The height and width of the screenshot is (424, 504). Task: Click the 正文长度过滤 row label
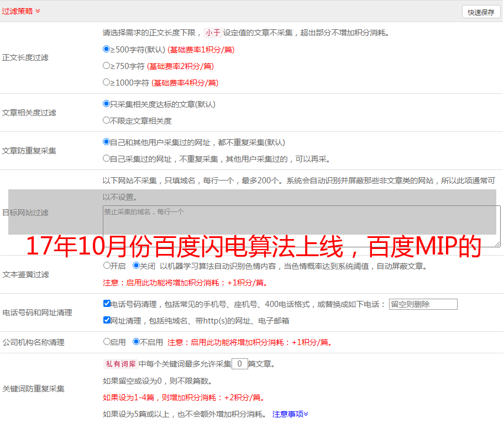(25, 57)
